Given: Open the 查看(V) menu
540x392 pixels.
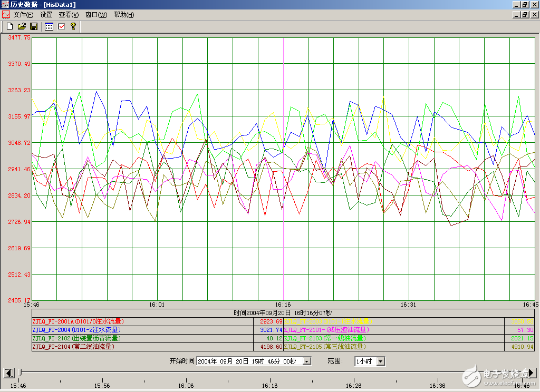Looking at the screenshot, I should coord(69,15).
